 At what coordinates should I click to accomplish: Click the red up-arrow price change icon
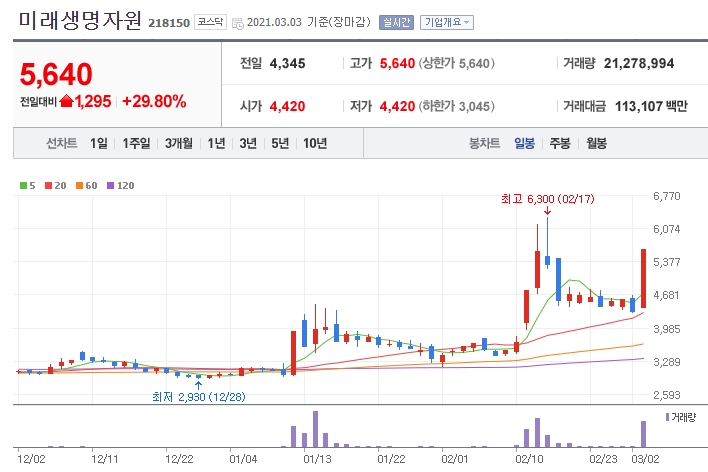[x=66, y=101]
